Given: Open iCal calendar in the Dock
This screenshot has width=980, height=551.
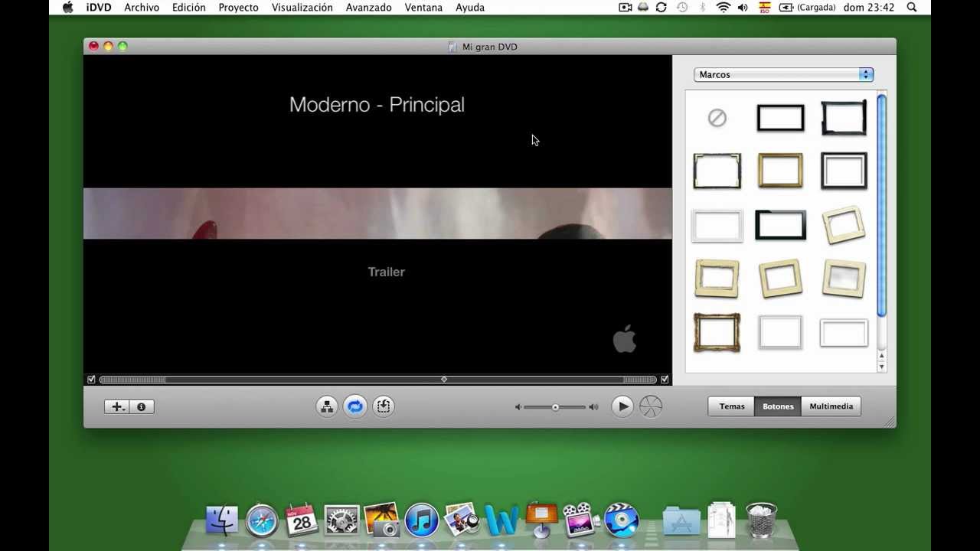Looking at the screenshot, I should [302, 520].
